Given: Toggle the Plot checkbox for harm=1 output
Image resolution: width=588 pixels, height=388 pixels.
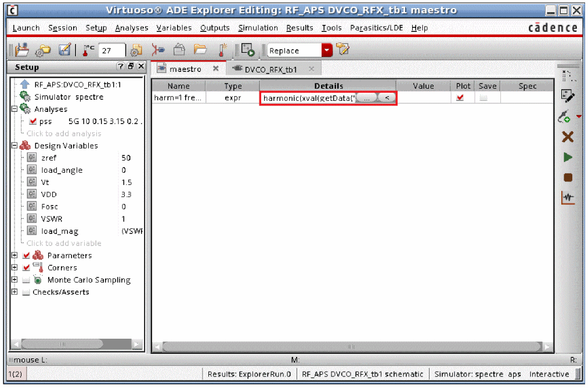Looking at the screenshot, I should pos(460,98).
